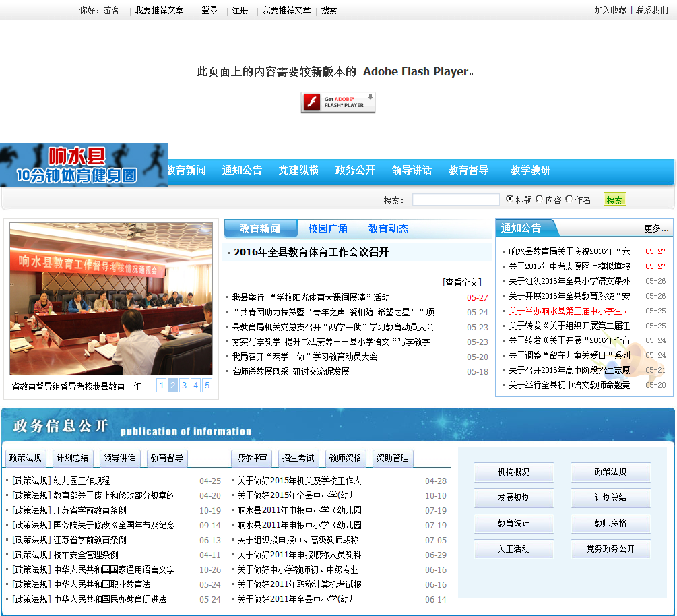Viewport: 677px width, 616px height.
Task: Open 关于组织拟申报中、高级教师职称
Action: pyautogui.click(x=298, y=540)
